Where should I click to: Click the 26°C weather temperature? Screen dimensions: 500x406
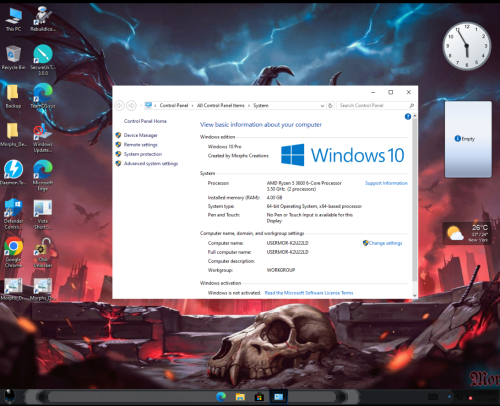point(480,228)
